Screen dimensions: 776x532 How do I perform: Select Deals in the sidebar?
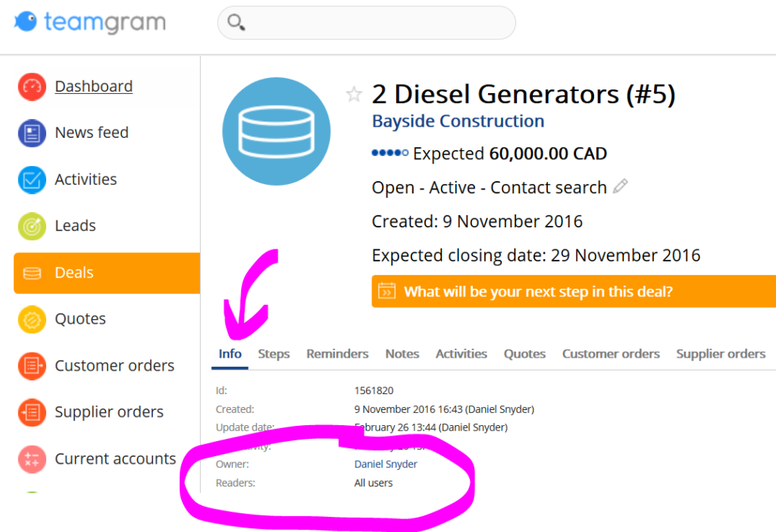(107, 273)
